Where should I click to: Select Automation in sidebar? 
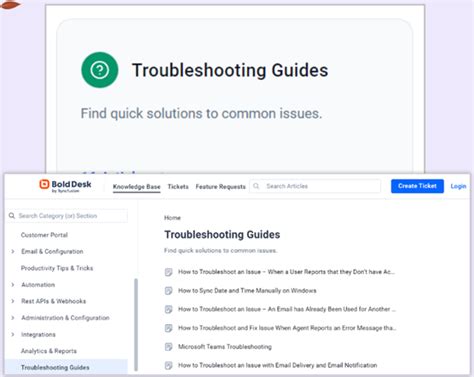pos(38,285)
